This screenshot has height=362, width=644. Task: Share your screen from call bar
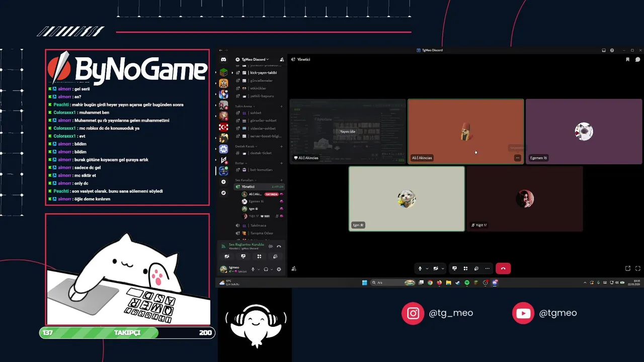454,268
